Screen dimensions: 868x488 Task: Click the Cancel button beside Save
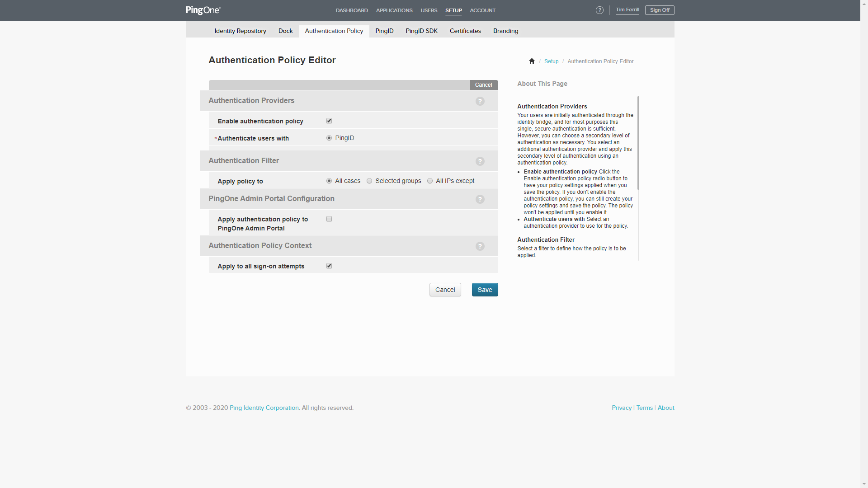coord(445,290)
